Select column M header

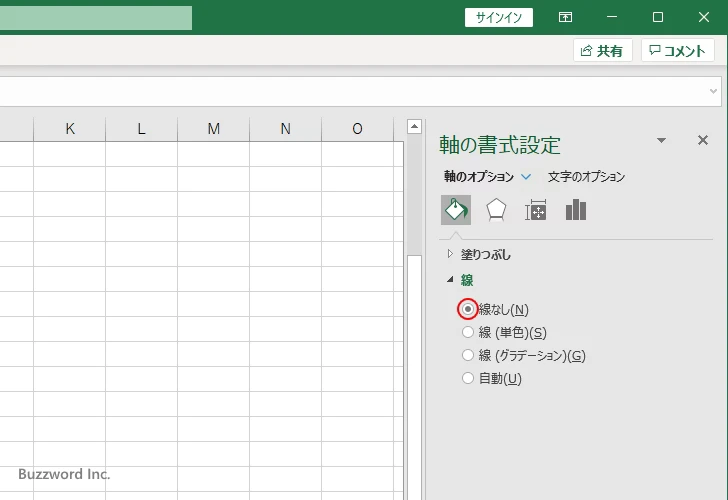tap(214, 129)
